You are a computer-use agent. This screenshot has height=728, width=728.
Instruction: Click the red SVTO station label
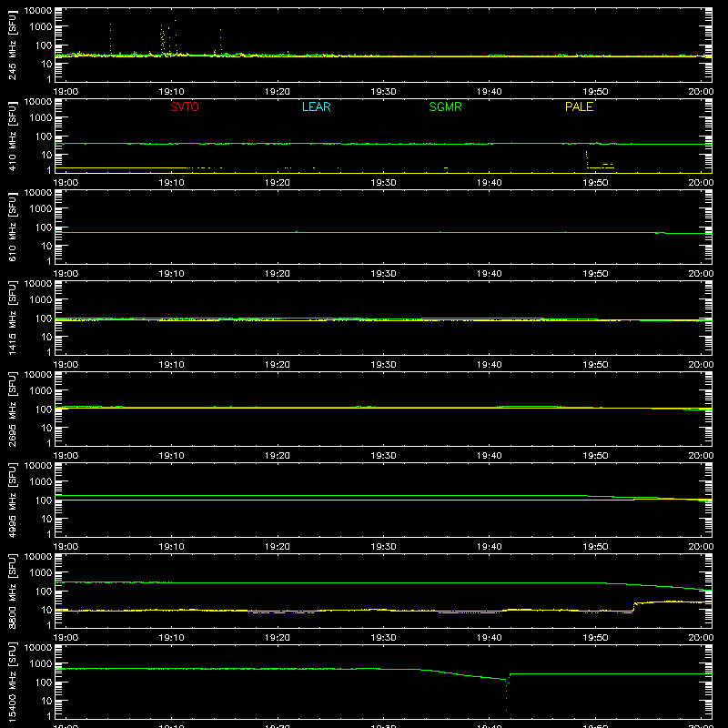click(x=185, y=106)
